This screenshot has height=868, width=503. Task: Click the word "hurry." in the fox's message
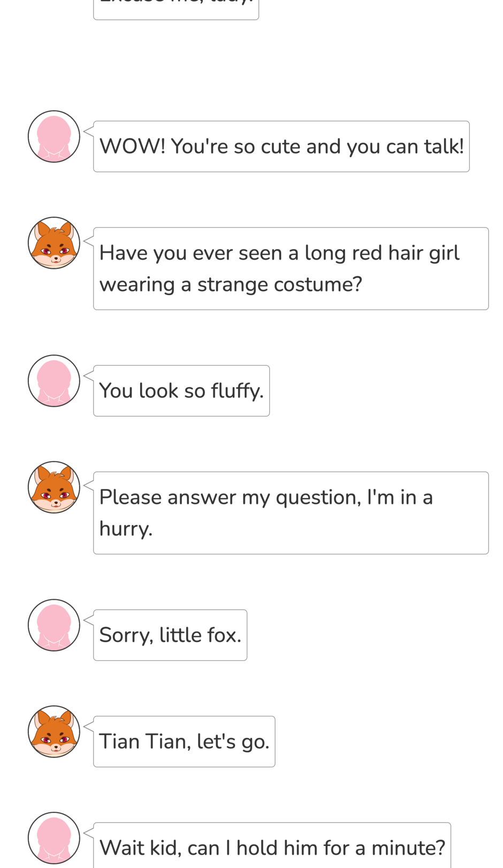point(126,529)
